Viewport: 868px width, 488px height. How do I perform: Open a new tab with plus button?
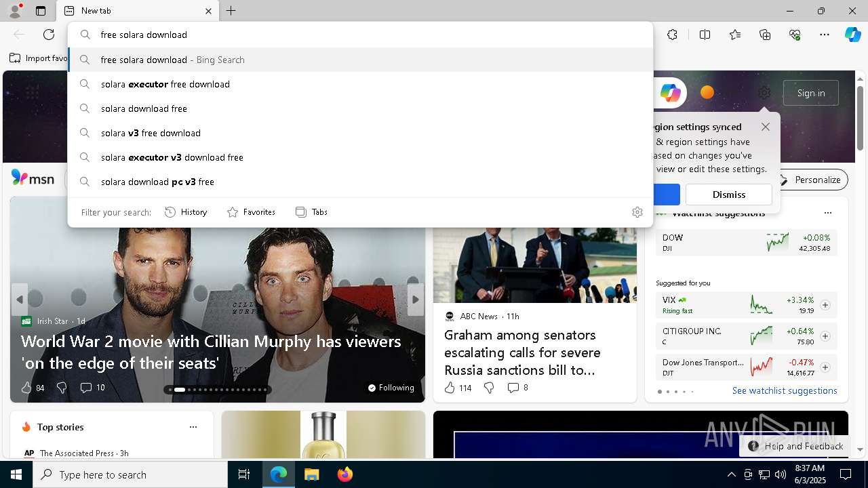pyautogui.click(x=231, y=11)
